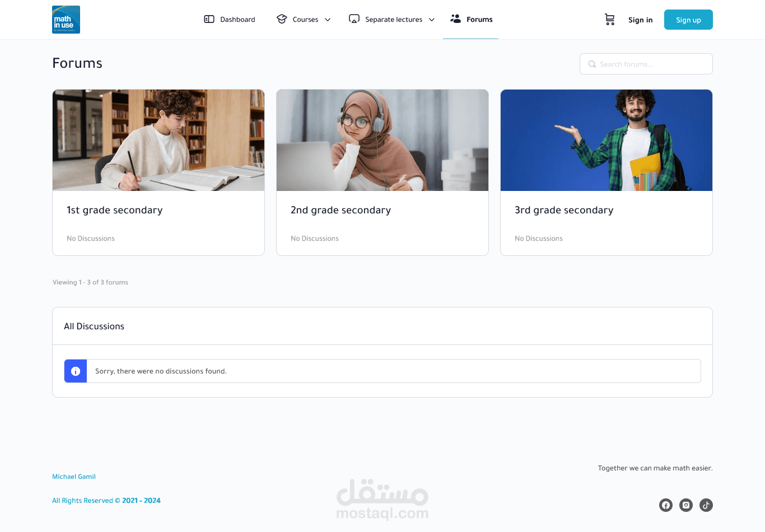Open the 3rd grade secondary forum thumbnail
The width and height of the screenshot is (765, 532).
(x=607, y=140)
